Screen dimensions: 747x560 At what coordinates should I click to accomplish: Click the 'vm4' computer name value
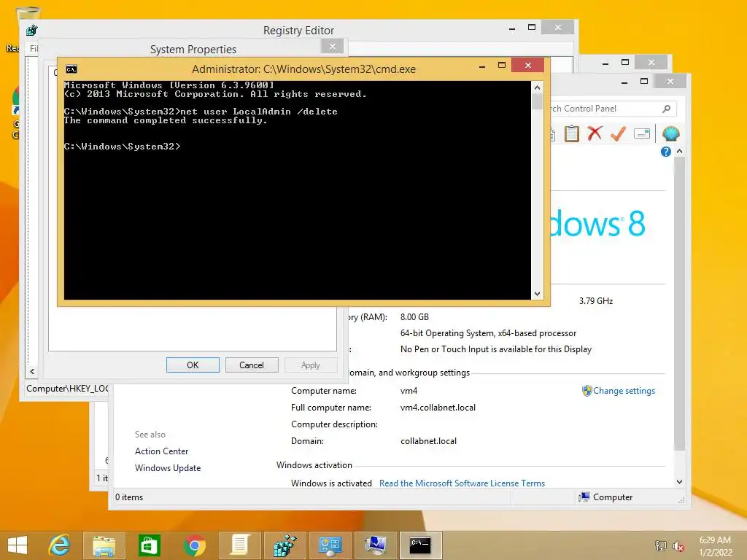coord(409,391)
